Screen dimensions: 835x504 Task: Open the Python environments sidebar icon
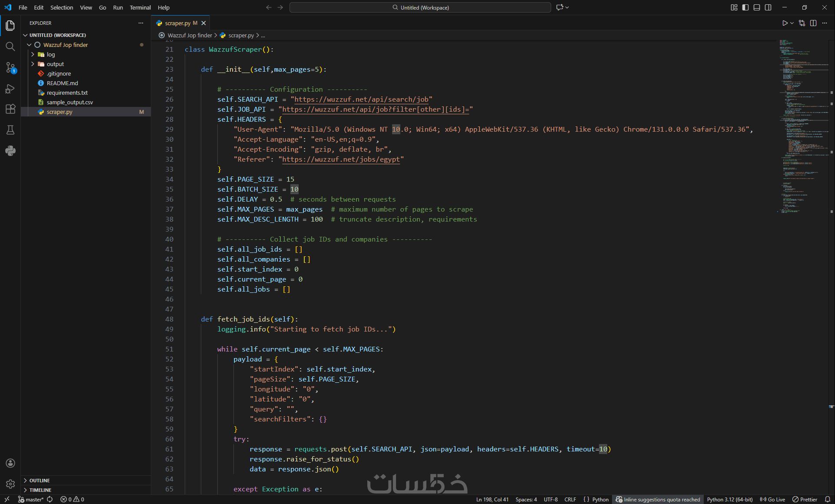point(10,151)
